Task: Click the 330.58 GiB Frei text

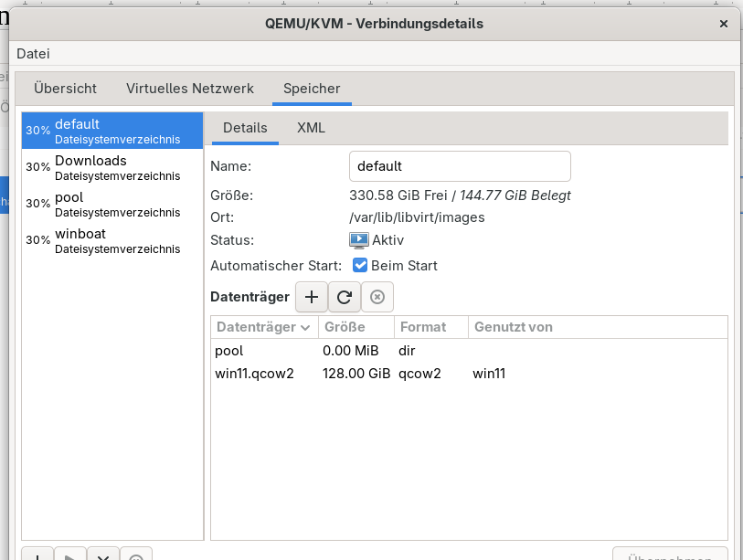Action: coord(398,195)
